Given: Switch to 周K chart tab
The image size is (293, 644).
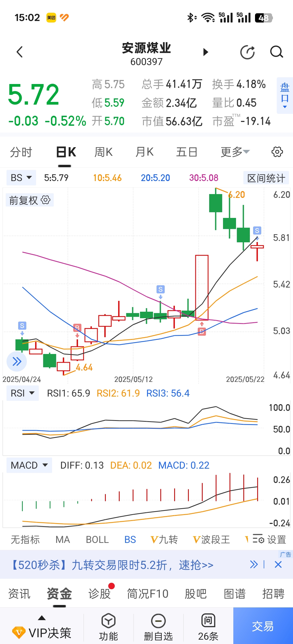Looking at the screenshot, I should [x=103, y=152].
